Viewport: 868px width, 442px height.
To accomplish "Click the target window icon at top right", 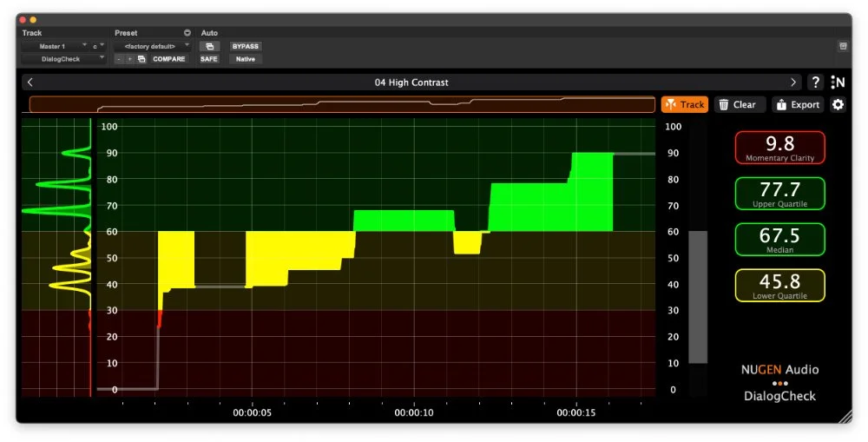I will 843,47.
